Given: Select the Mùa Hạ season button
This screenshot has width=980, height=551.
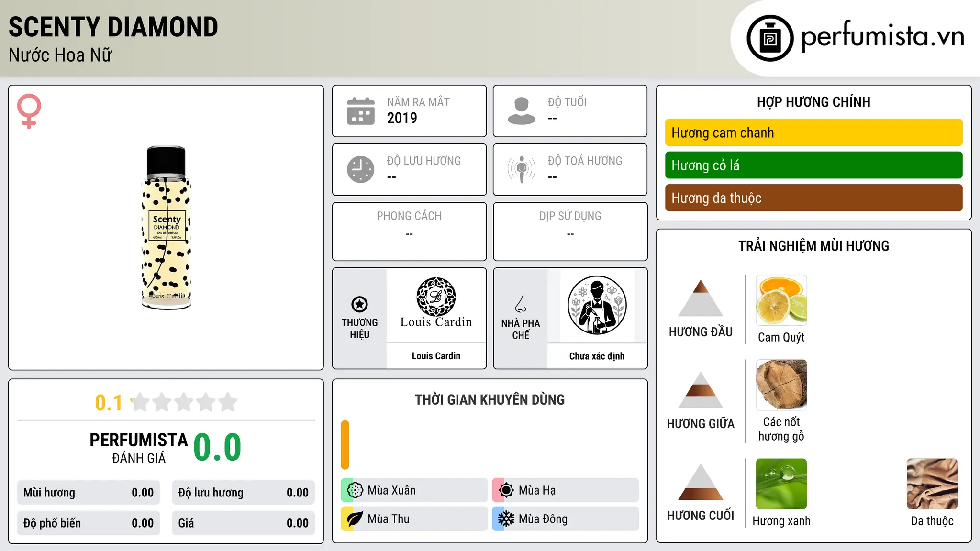Looking at the screenshot, I should (566, 490).
